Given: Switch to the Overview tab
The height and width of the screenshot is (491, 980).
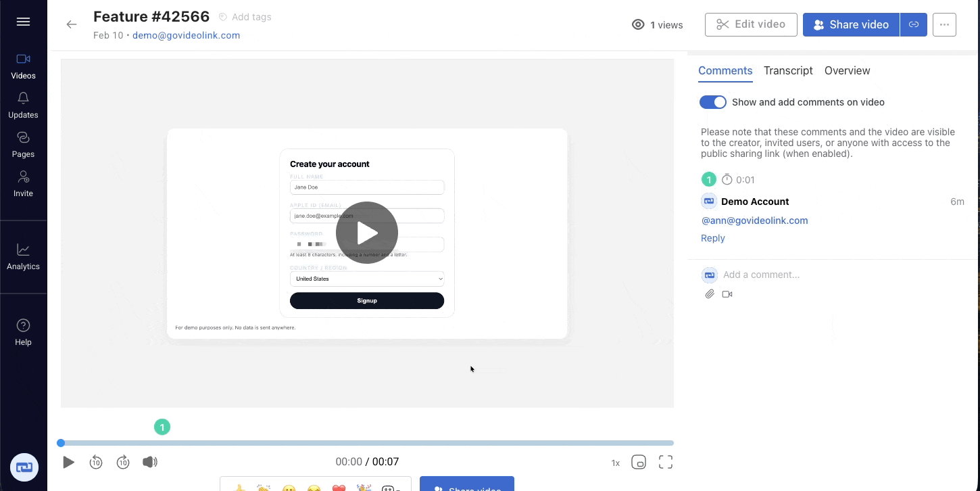Looking at the screenshot, I should coord(847,70).
